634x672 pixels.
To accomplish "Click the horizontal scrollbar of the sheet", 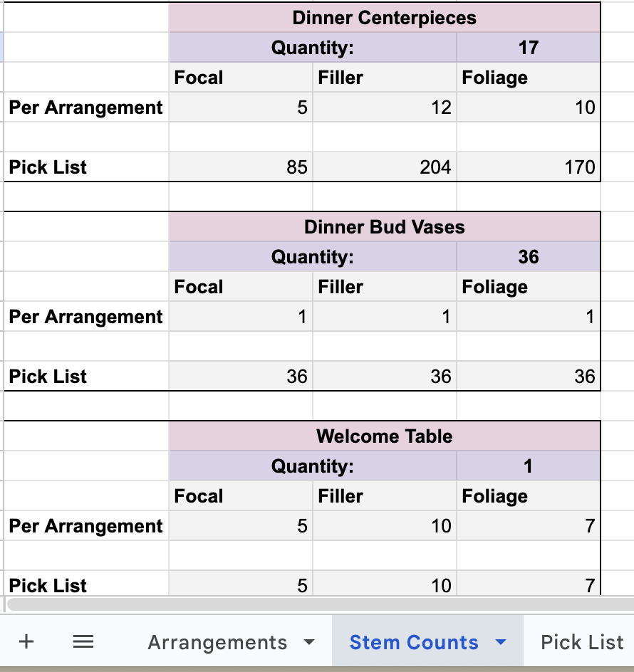I will coord(321,604).
